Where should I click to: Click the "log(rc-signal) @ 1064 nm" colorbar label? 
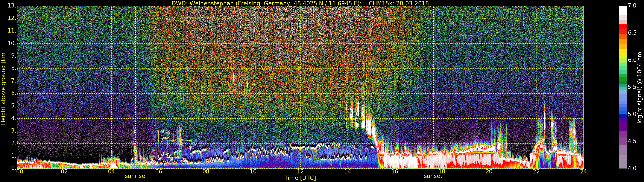point(640,88)
